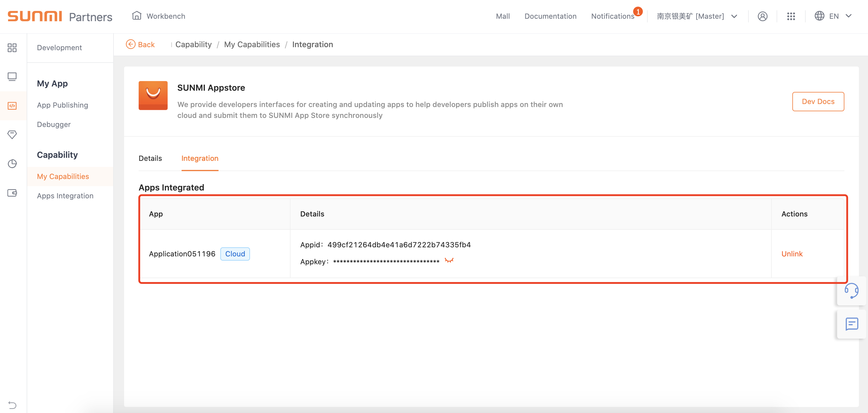The height and width of the screenshot is (413, 868).
Task: Open Documentation in header
Action: 550,16
